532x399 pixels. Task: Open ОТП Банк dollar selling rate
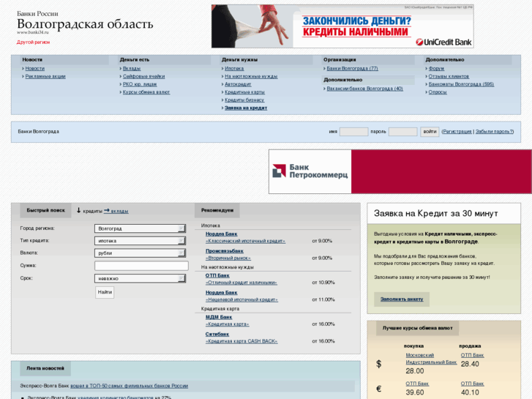click(x=472, y=355)
